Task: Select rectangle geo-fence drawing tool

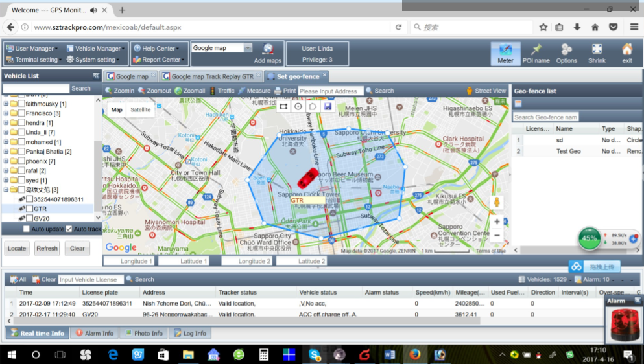Action: pos(283,106)
